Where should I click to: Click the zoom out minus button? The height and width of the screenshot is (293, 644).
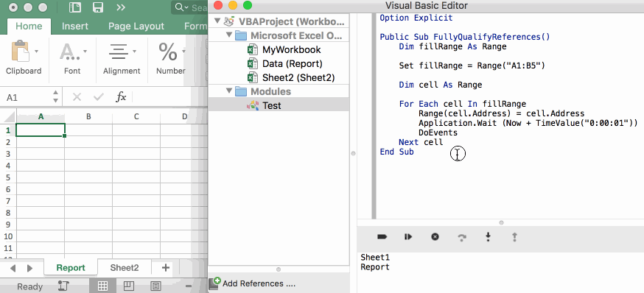pos(189,286)
